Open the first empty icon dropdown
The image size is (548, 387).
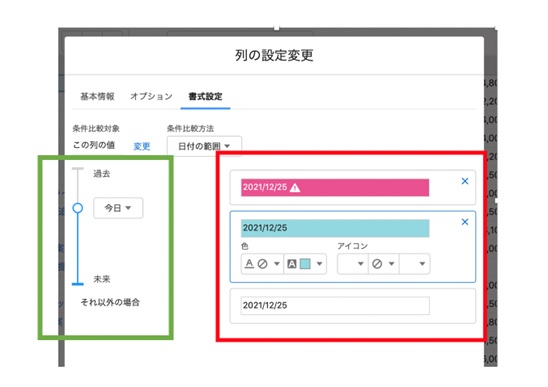(x=353, y=264)
